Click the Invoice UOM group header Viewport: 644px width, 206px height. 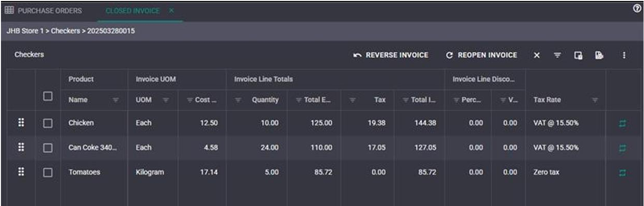[156, 79]
